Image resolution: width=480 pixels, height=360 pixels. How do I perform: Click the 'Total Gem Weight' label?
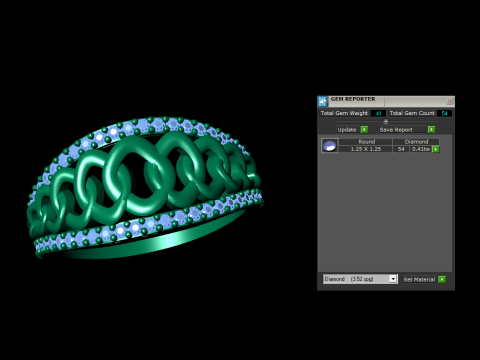point(344,113)
